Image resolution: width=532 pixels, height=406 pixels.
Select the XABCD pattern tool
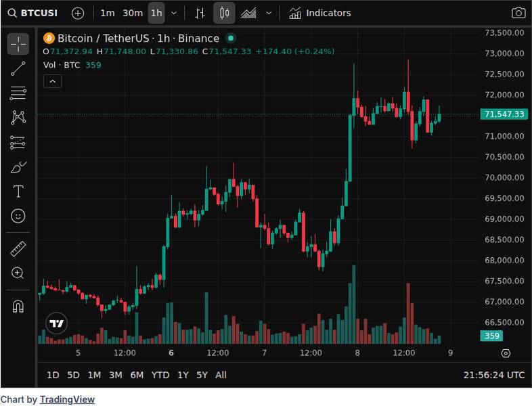[x=18, y=117]
